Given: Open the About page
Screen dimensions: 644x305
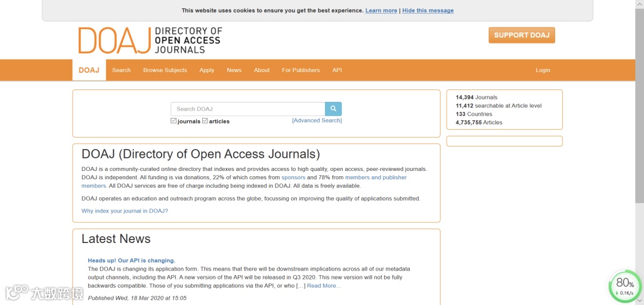Looking at the screenshot, I should (262, 70).
